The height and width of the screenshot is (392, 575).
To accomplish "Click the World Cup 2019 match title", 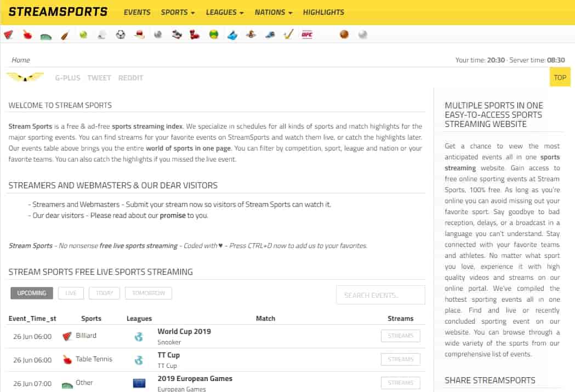I will pos(184,331).
